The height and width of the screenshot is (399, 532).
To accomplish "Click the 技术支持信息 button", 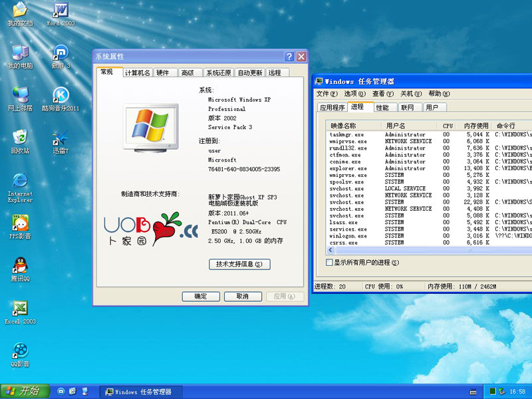I will [x=239, y=264].
